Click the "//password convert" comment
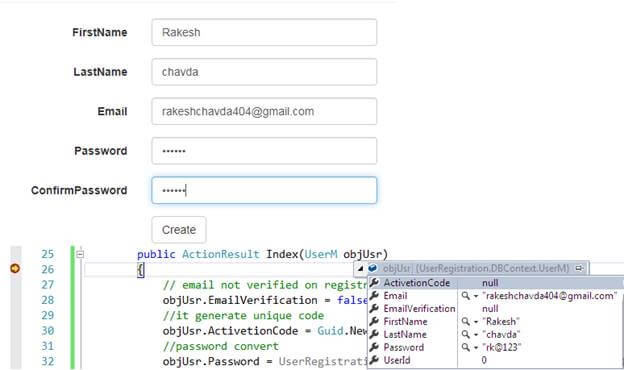 pyautogui.click(x=220, y=346)
